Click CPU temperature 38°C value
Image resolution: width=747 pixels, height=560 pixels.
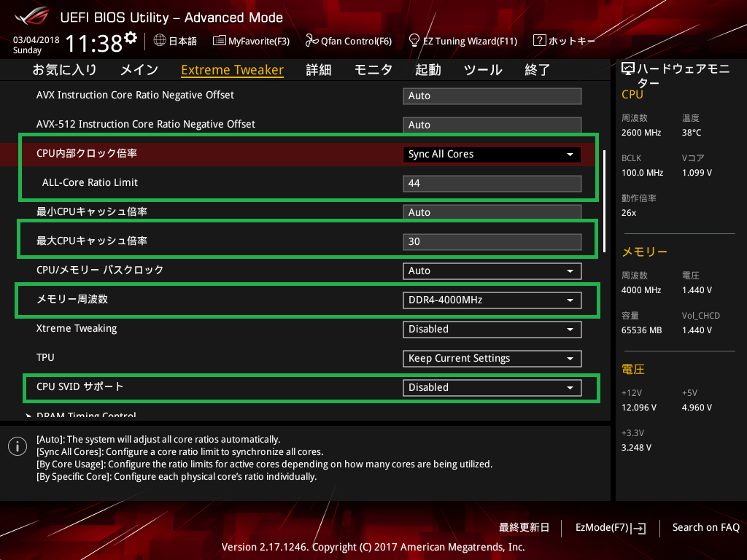pos(692,133)
